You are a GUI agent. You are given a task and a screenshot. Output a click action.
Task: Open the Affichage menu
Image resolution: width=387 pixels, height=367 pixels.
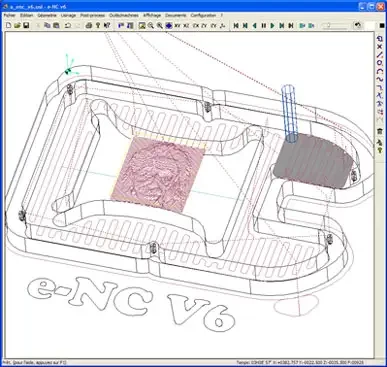tap(152, 15)
